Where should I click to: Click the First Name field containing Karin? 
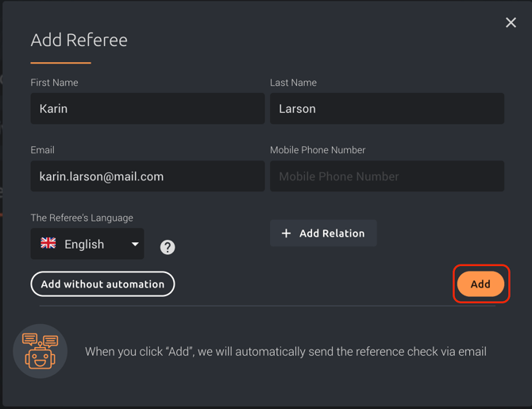point(148,109)
